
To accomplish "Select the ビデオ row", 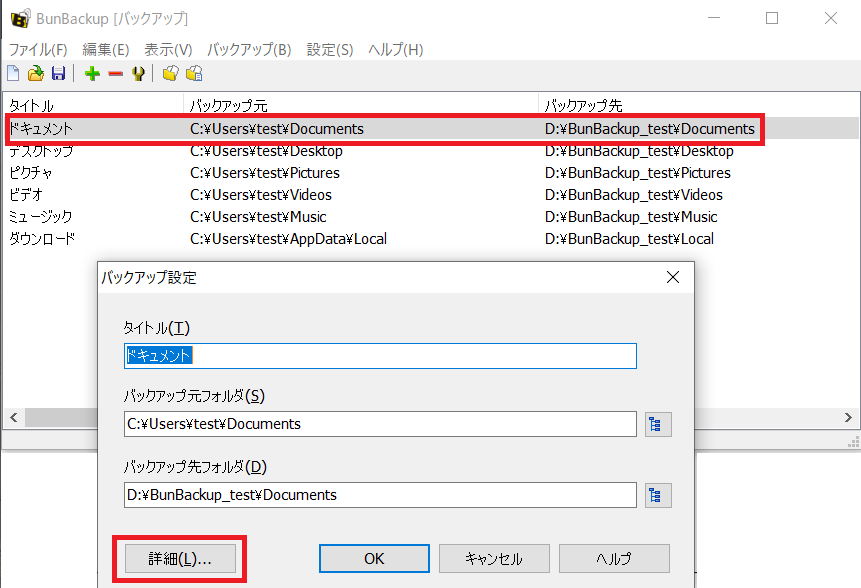I will pos(431,194).
